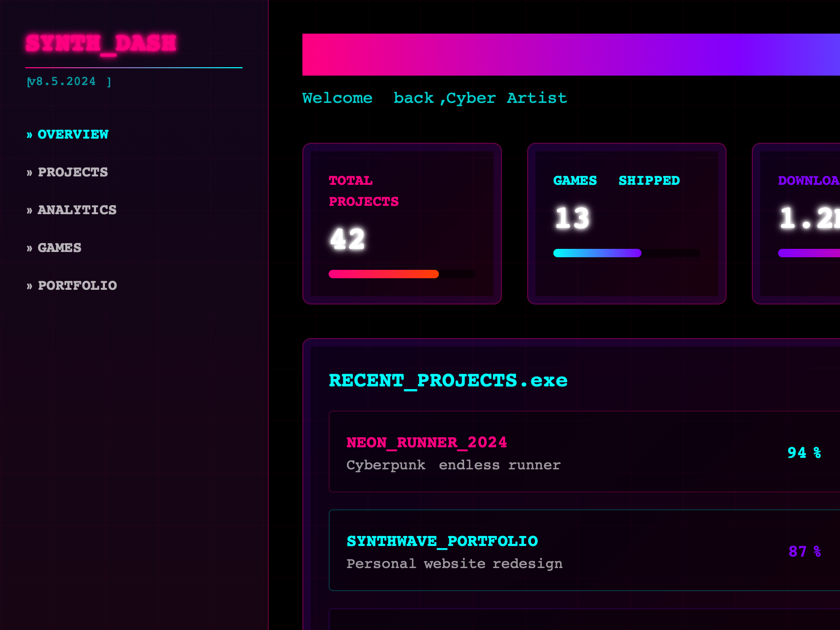Screen dimensions: 840x630
Task: Click the glowing 13 counter on GAMES SHIPPED
Action: point(572,217)
